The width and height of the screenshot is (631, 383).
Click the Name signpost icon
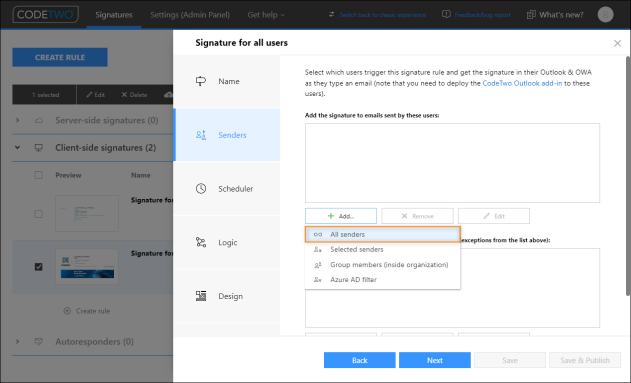coord(200,81)
